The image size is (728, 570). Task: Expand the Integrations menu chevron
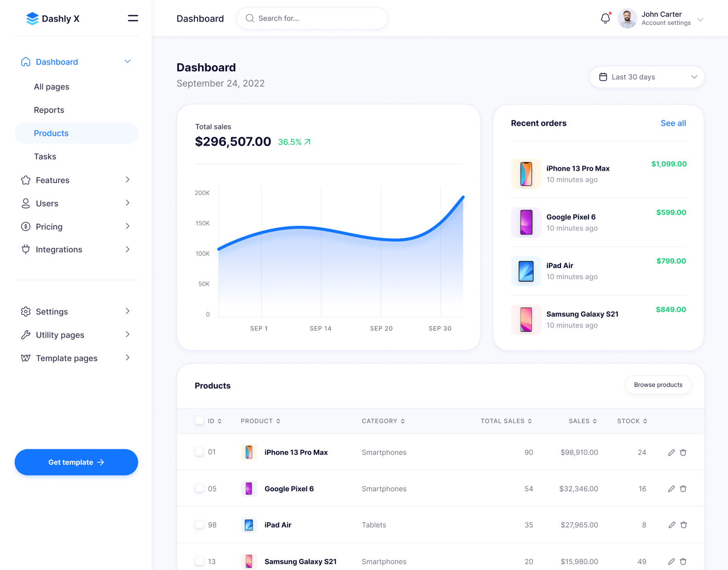click(128, 249)
